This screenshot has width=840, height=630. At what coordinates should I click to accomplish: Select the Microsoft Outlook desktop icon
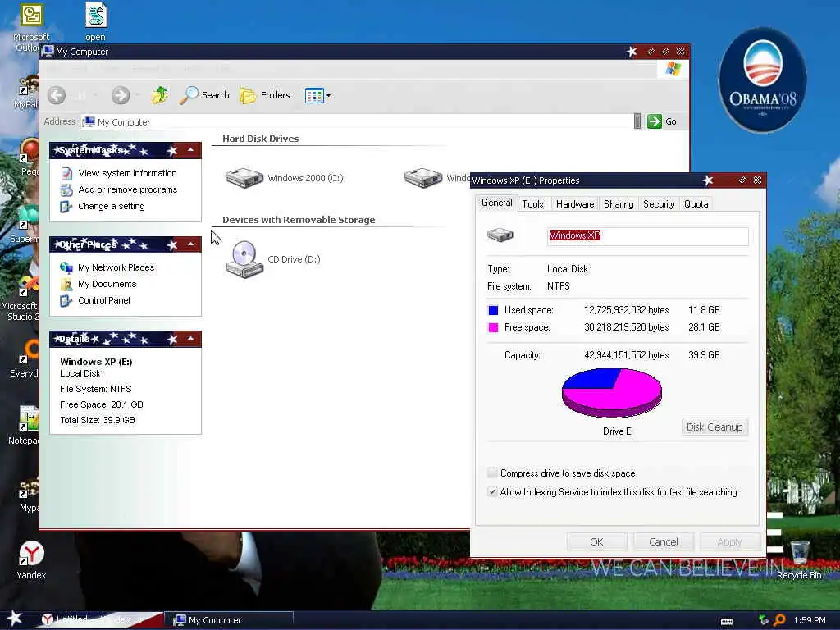point(31,28)
